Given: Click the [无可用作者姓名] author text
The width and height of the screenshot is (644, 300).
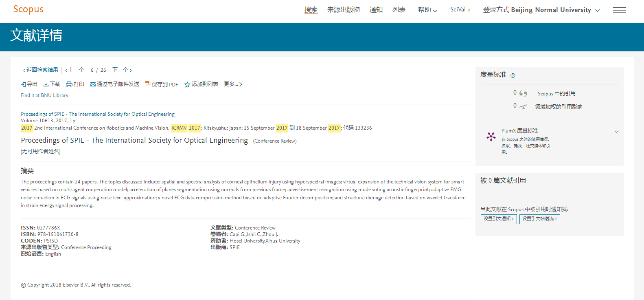Looking at the screenshot, I should (41, 152).
